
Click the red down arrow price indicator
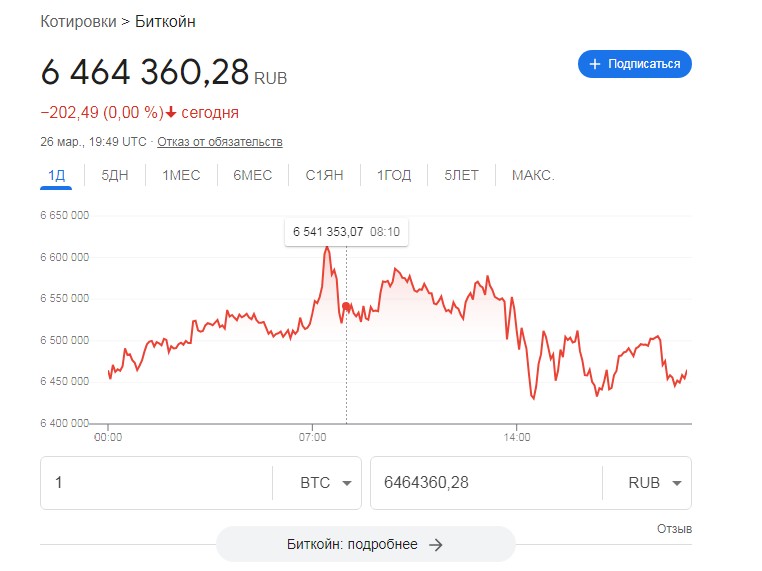(x=171, y=112)
